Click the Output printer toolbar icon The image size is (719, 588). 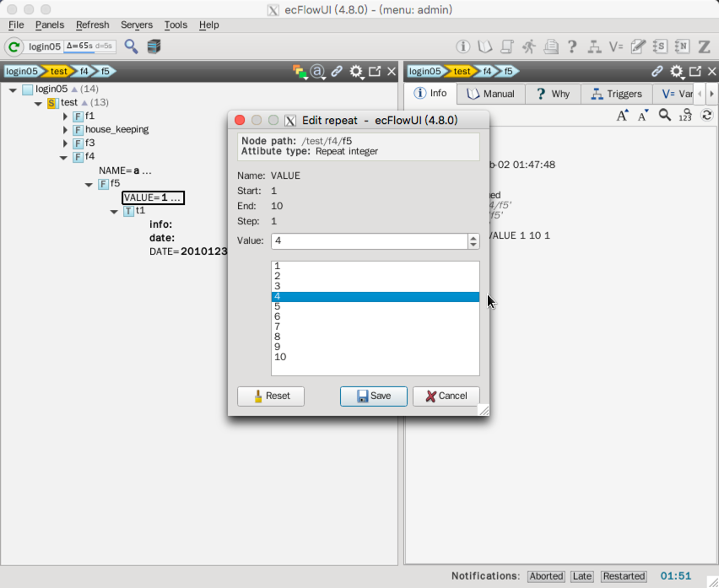[551, 46]
